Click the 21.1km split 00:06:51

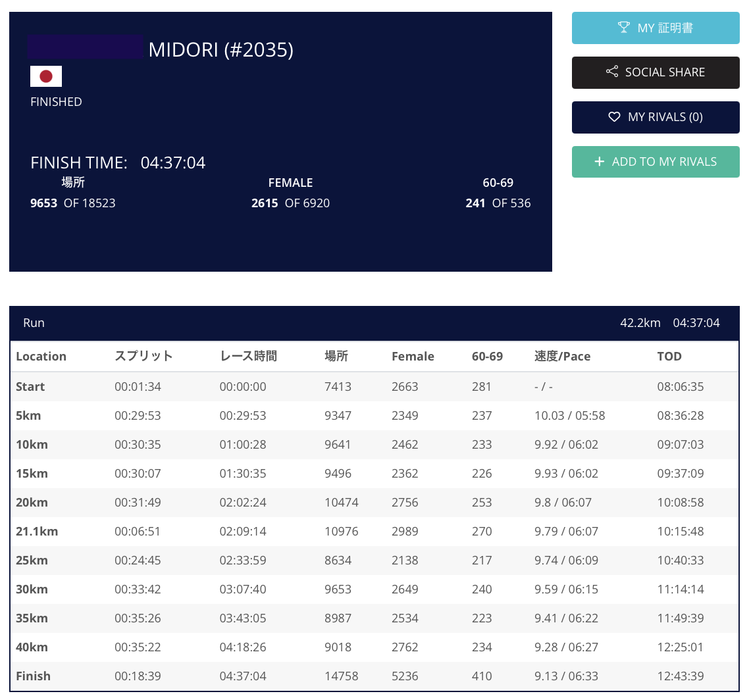point(138,532)
